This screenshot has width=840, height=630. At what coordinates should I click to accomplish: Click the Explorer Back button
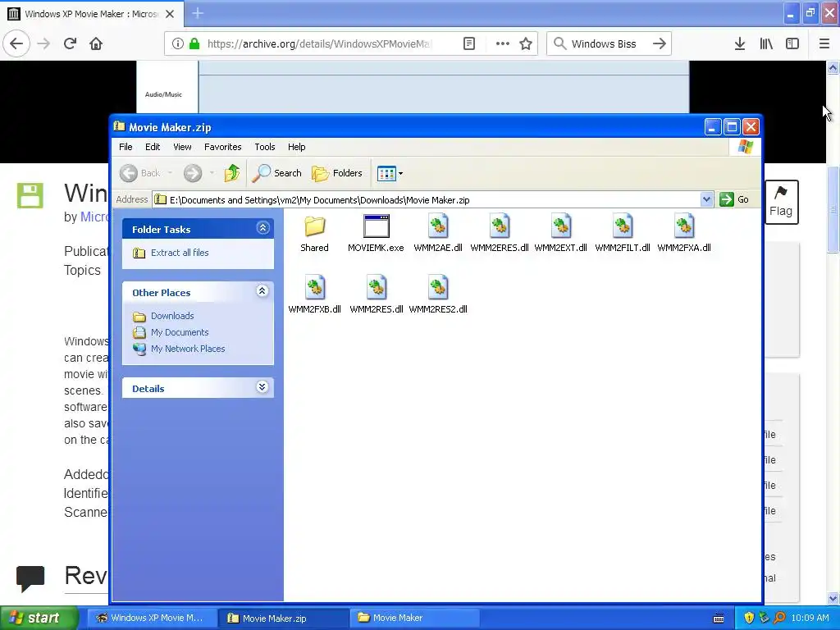coord(139,173)
